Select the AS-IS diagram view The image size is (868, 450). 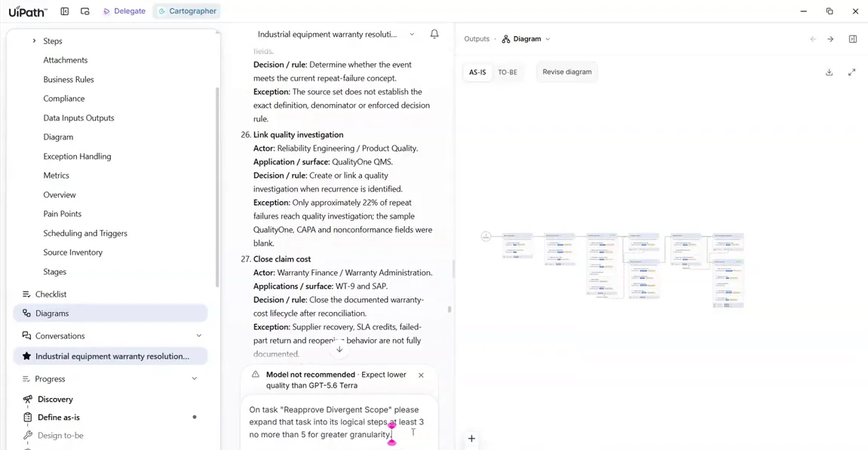(x=477, y=72)
